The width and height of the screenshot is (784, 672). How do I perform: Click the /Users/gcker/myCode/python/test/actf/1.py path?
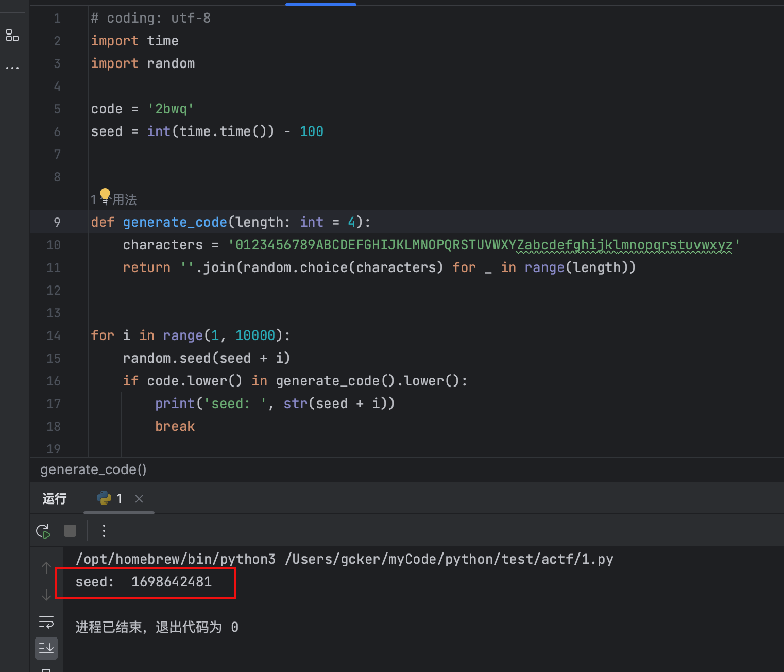(449, 559)
